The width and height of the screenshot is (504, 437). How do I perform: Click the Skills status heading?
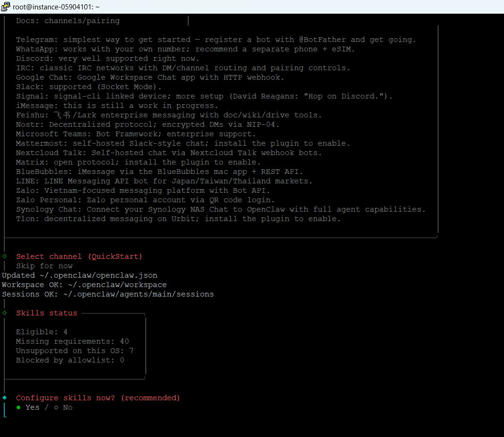click(47, 313)
